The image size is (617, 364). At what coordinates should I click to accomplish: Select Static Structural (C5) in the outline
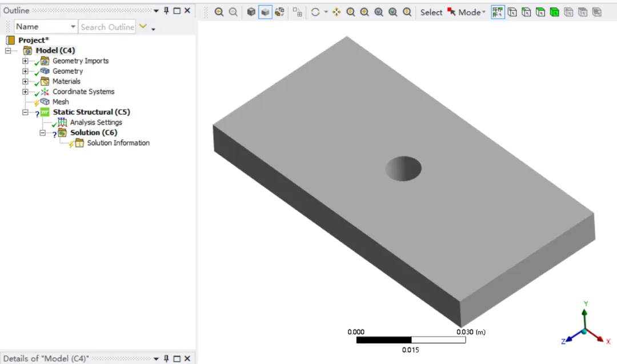pos(91,112)
